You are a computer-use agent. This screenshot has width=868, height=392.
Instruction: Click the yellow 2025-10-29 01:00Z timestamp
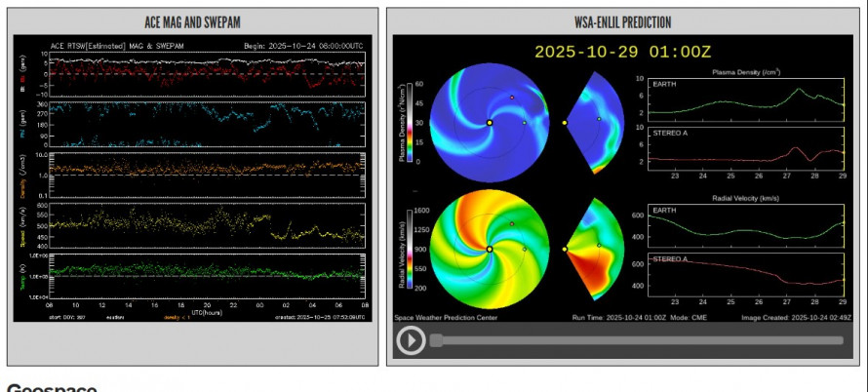pos(620,51)
